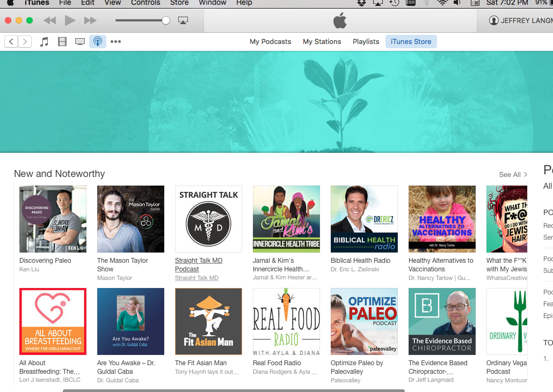Open Healthy Alternatives to Vaccinations artwork
The width and height of the screenshot is (553, 392).
click(442, 219)
